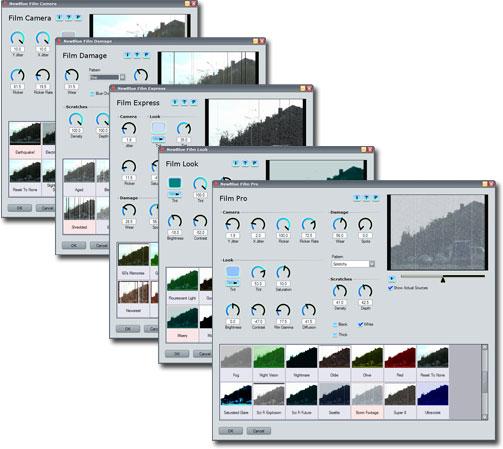
Task: Open the Pattern dropdown in Film Pro
Action: pyautogui.click(x=372, y=264)
